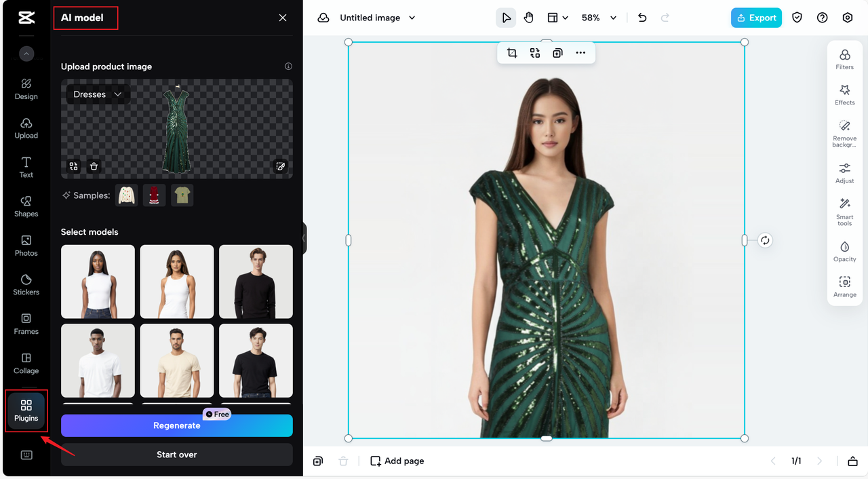
Task: Delete the uploaded product image
Action: tap(94, 166)
